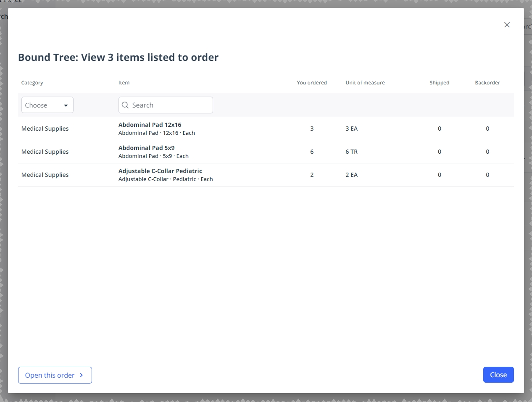Image resolution: width=532 pixels, height=402 pixels.
Task: Click the 6 TR unit of measure cell
Action: tap(352, 152)
